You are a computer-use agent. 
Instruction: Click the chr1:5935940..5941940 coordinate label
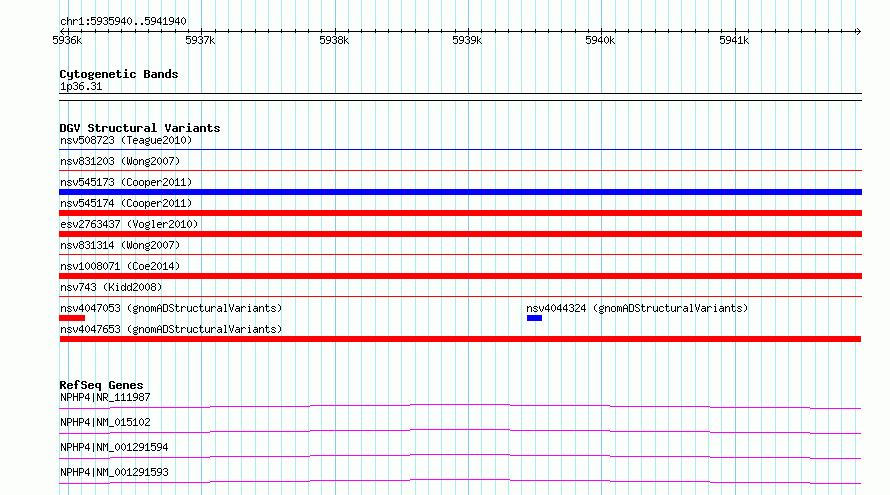(x=123, y=21)
